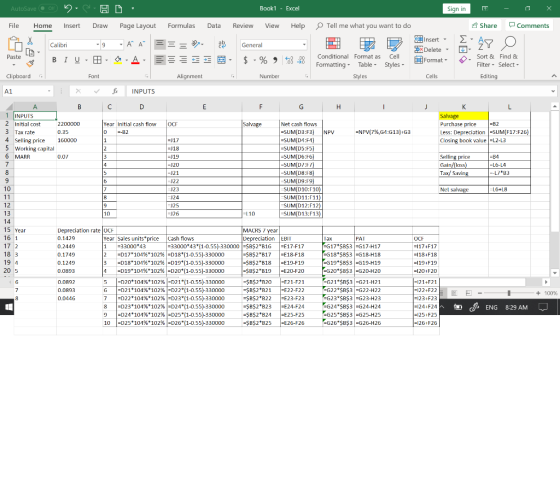Switch to the Insert tab

[x=72, y=26]
